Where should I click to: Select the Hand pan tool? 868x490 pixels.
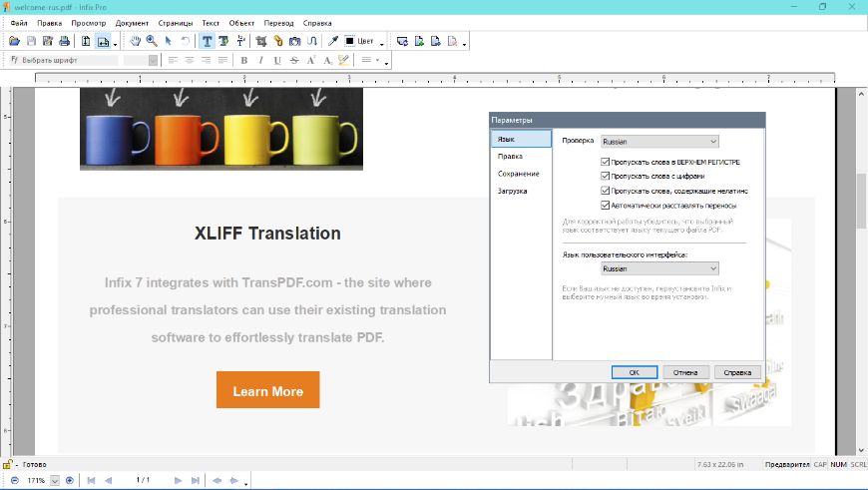pyautogui.click(x=135, y=41)
